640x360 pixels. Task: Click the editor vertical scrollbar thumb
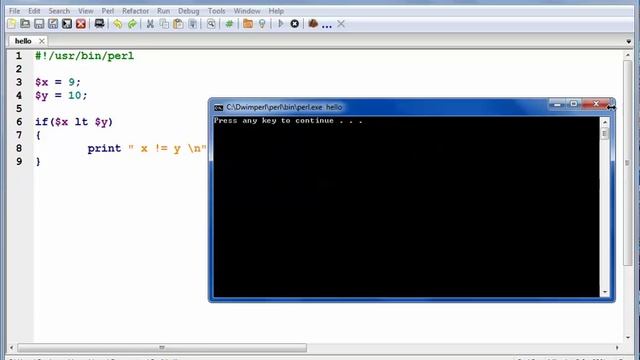(x=628, y=163)
